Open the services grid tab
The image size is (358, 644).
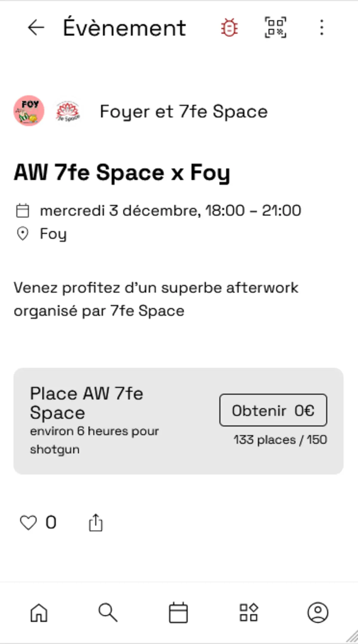(249, 613)
